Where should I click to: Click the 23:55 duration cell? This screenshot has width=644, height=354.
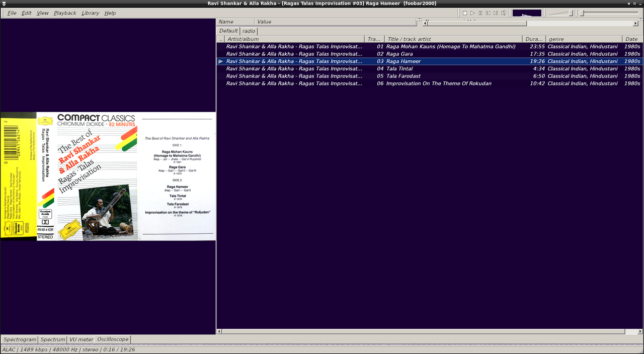point(537,46)
